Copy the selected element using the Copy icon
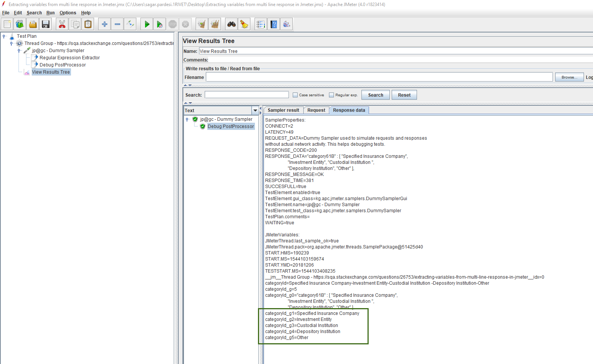This screenshot has width=593, height=364. click(x=75, y=24)
